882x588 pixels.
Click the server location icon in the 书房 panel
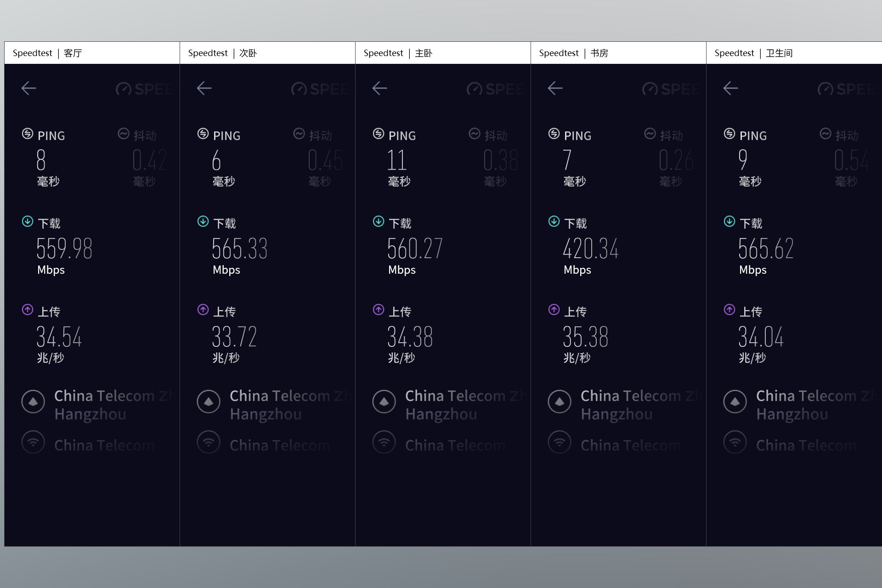pos(560,401)
